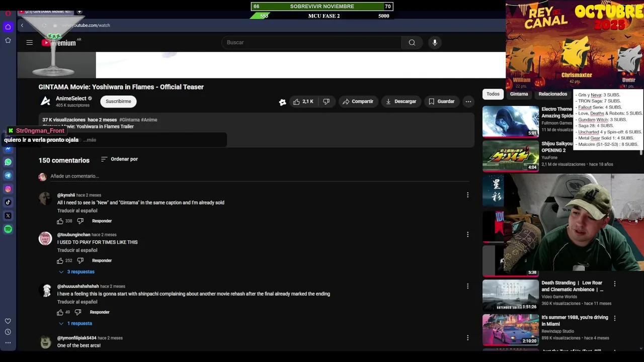Image resolution: width=644 pixels, height=362 pixels.
Task: Dislike @toubunginchan comment
Action: tap(80, 260)
